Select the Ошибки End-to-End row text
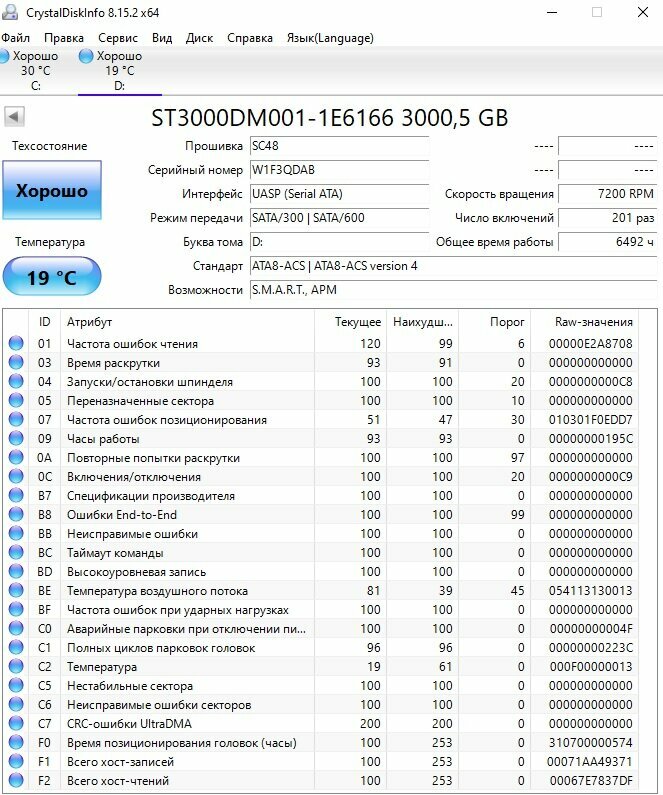663x795 pixels. 122,515
